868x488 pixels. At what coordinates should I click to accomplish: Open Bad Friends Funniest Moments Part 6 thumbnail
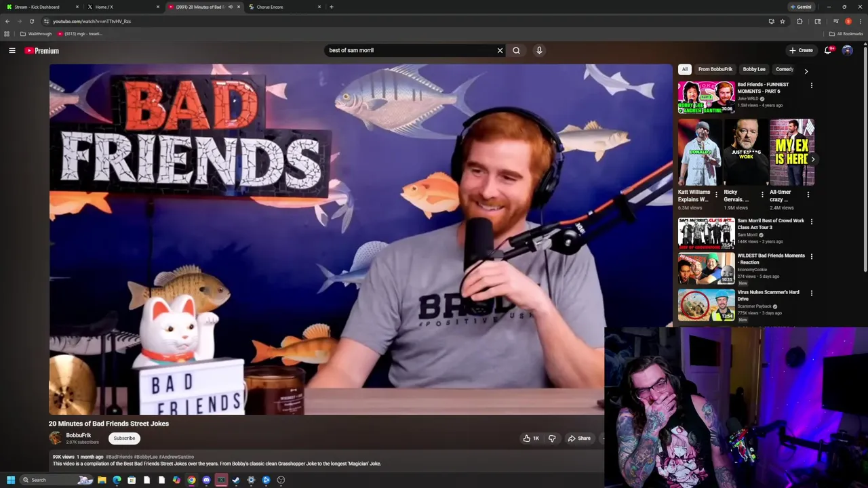(x=706, y=98)
